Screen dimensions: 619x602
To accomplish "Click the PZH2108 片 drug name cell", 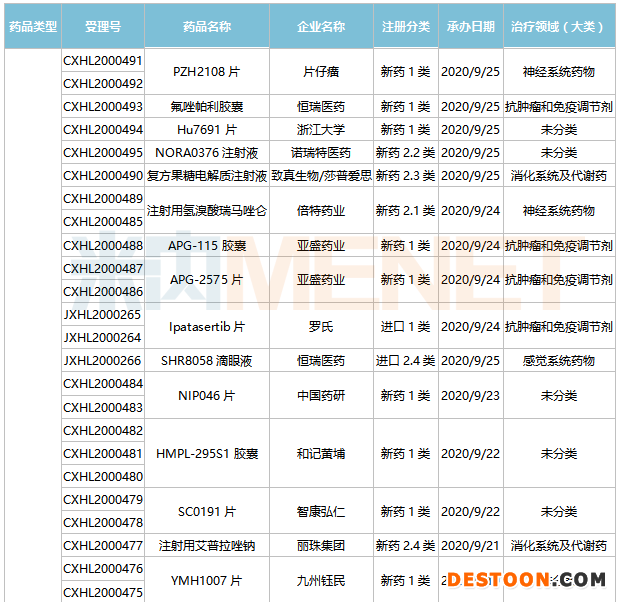I will pyautogui.click(x=207, y=72).
